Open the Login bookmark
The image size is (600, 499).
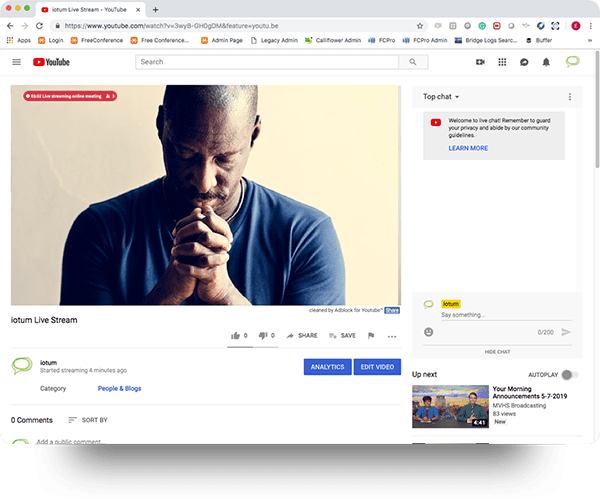click(51, 40)
